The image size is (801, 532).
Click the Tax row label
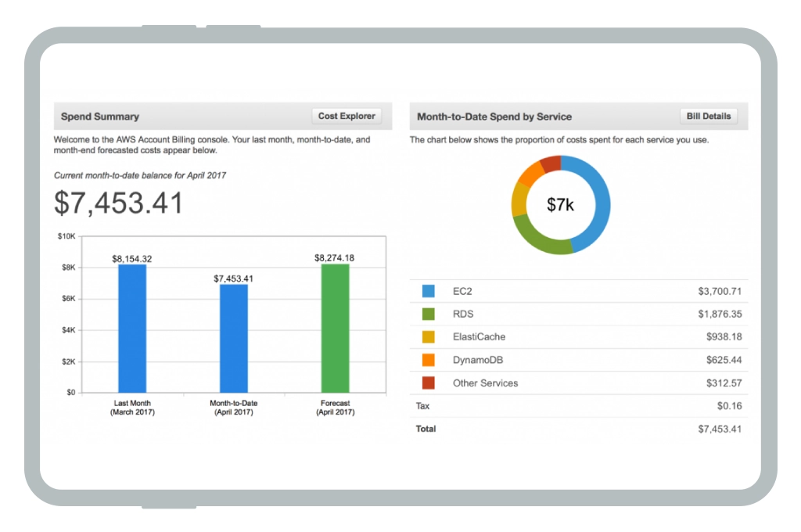pos(422,406)
